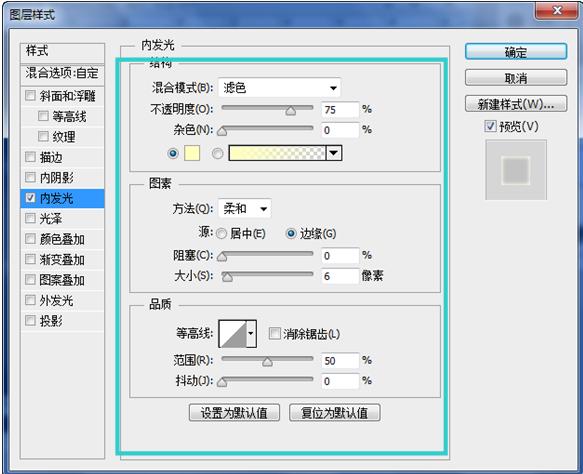583x474 pixels.
Task: Click the pale yellow glow color swatch
Action: pyautogui.click(x=192, y=153)
